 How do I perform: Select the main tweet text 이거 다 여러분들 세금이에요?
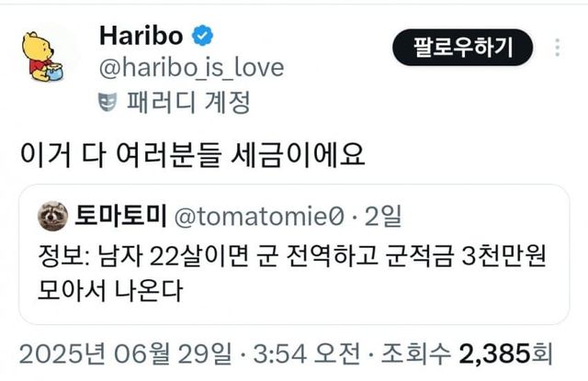point(192,154)
